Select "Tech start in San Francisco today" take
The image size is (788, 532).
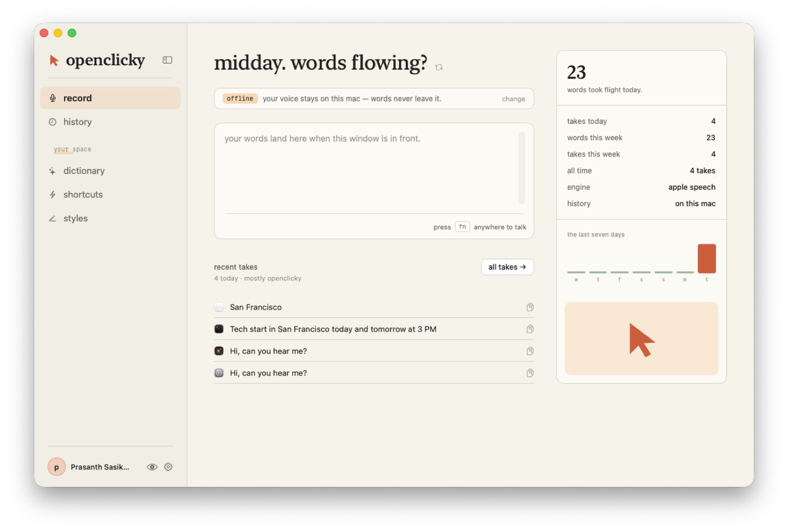pos(333,329)
